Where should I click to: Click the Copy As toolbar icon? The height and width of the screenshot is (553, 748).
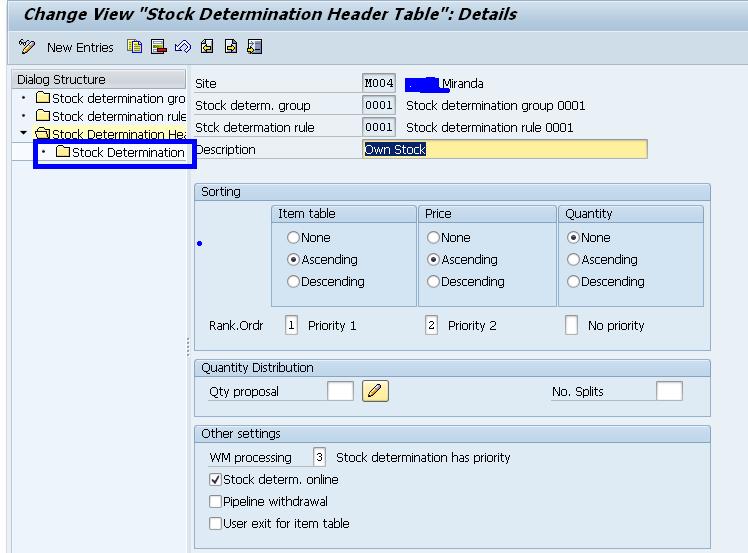tap(135, 47)
